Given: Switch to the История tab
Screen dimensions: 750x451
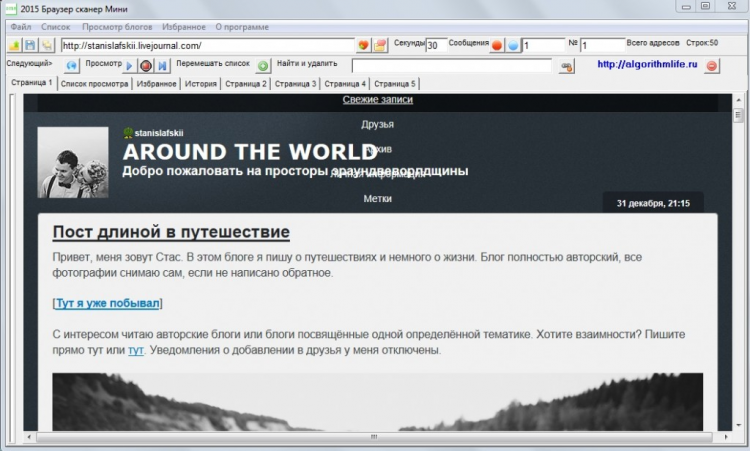Looking at the screenshot, I should point(201,84).
